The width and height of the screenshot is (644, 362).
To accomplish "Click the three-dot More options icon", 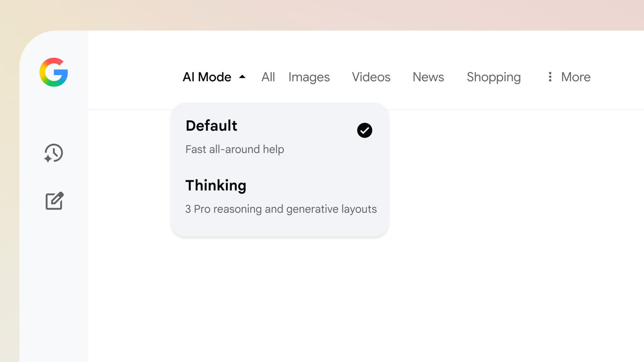I will coord(550,77).
